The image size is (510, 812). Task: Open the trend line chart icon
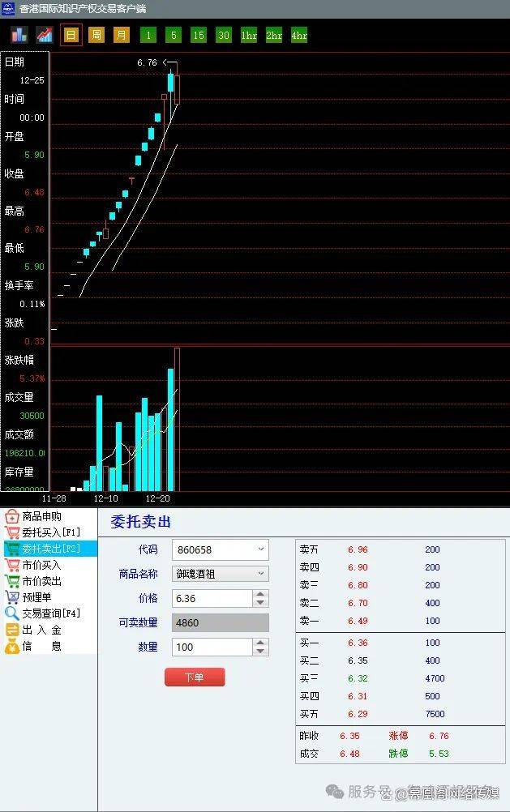click(x=45, y=35)
